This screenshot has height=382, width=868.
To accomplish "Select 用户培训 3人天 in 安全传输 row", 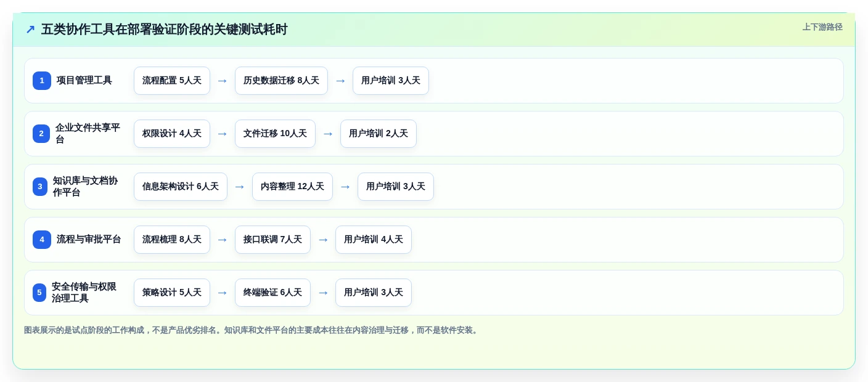I will tap(374, 293).
